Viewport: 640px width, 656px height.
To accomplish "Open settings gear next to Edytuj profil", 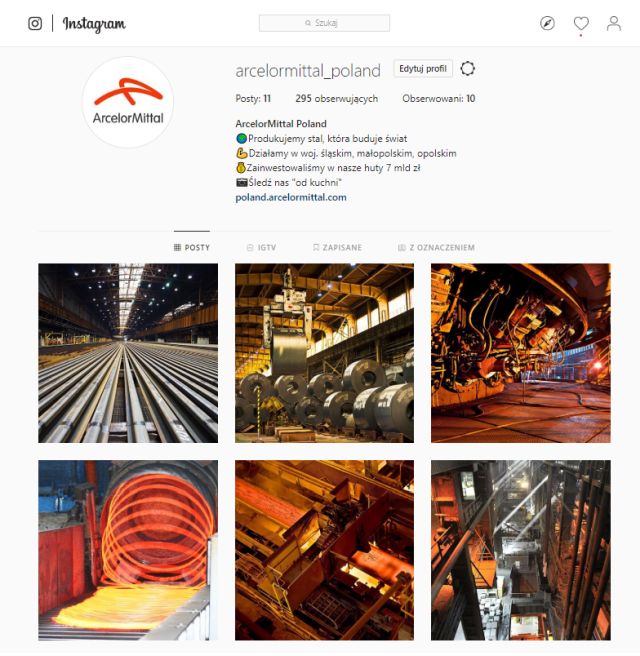I will (468, 69).
